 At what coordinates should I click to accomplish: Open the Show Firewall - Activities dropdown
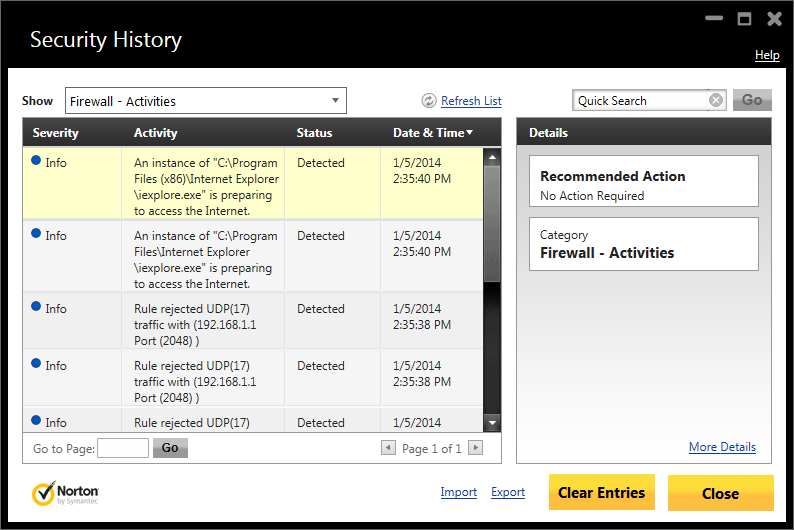tap(206, 101)
